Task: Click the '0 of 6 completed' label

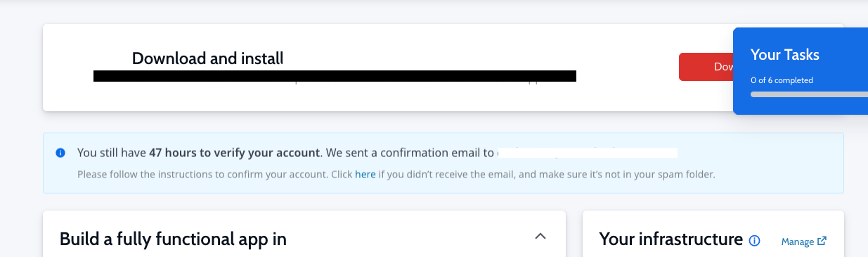Action: pyautogui.click(x=782, y=80)
